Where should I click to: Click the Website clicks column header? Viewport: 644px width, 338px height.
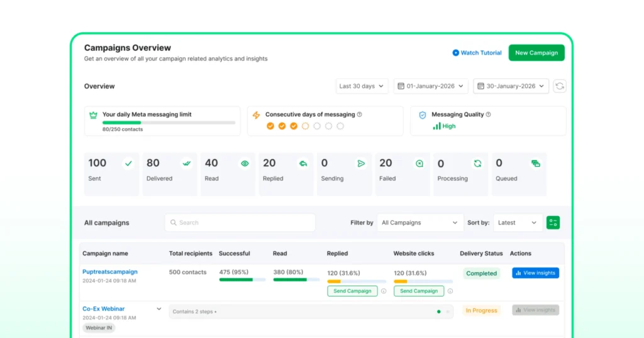point(414,254)
